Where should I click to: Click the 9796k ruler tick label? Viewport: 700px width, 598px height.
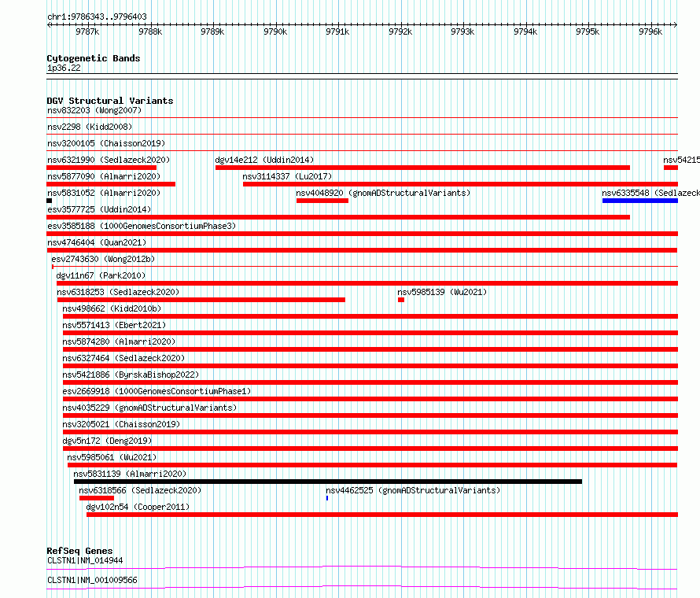(650, 31)
